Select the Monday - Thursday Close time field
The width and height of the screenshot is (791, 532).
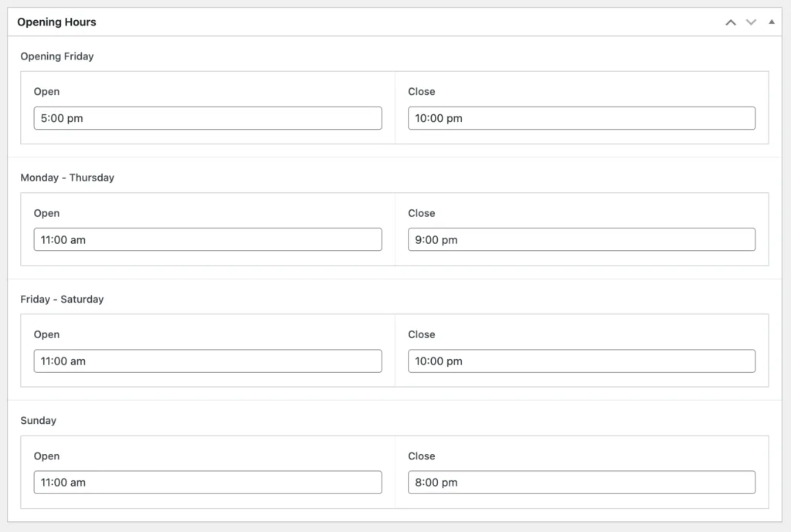582,239
